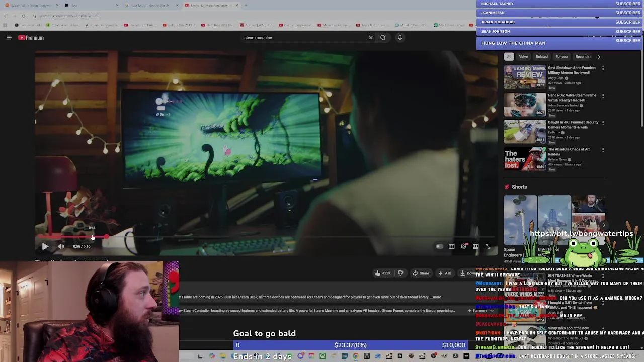The height and width of the screenshot is (362, 644).
Task: Start voice search with microphone icon
Action: point(400,37)
